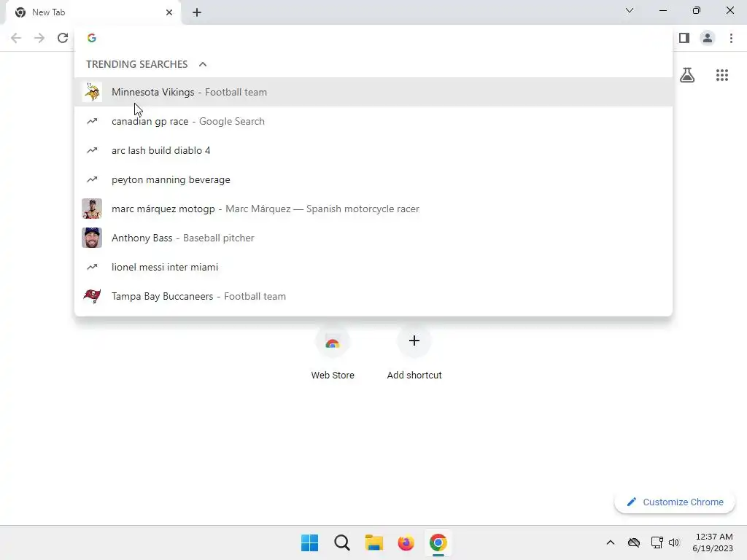Click the cloud sync tray icon

tap(634, 542)
